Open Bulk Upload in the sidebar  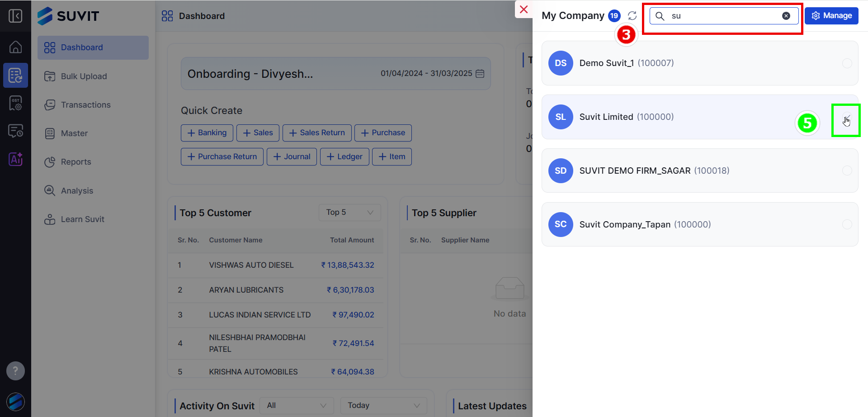pos(93,76)
